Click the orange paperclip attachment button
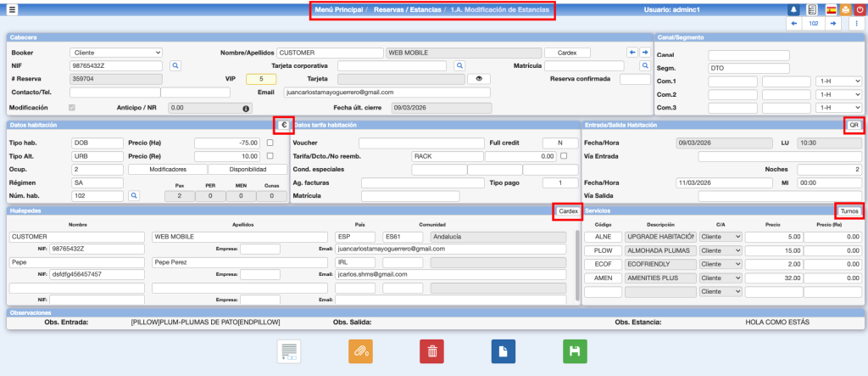This screenshot has height=376, width=868. pyautogui.click(x=360, y=351)
